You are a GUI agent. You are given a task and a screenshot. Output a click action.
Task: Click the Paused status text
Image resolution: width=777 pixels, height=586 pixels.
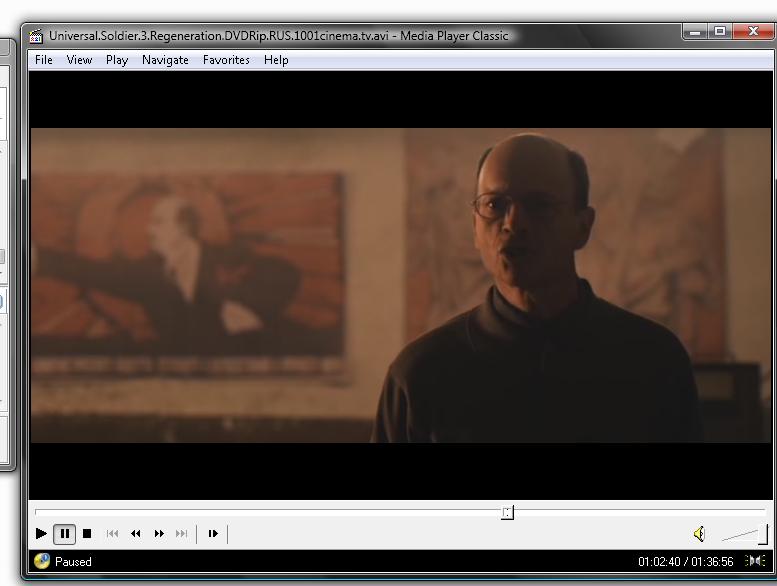point(73,562)
